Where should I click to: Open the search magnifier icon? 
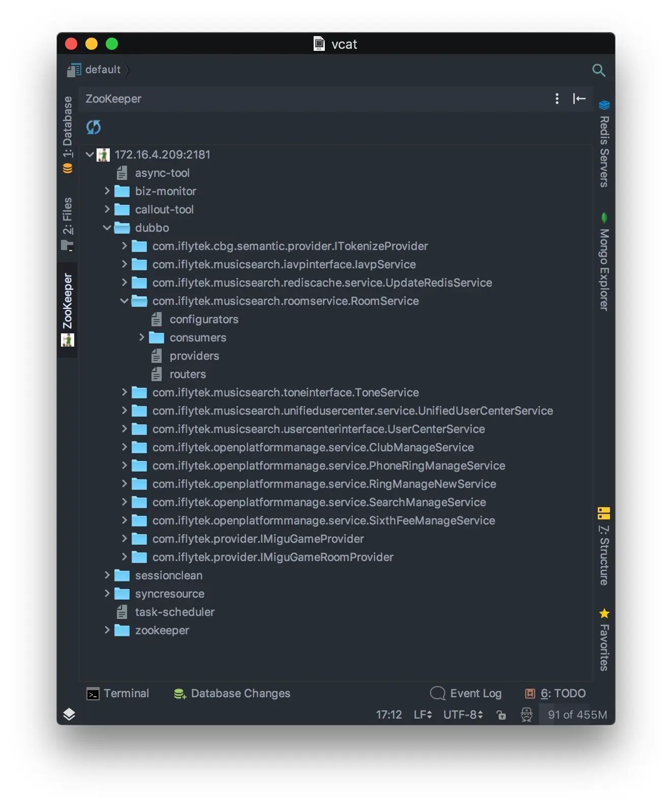[598, 70]
